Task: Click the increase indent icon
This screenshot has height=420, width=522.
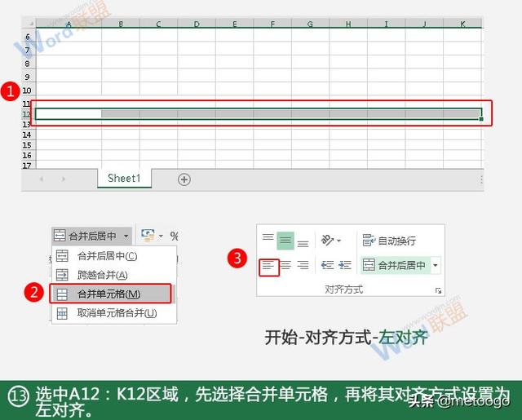Action: 344,265
